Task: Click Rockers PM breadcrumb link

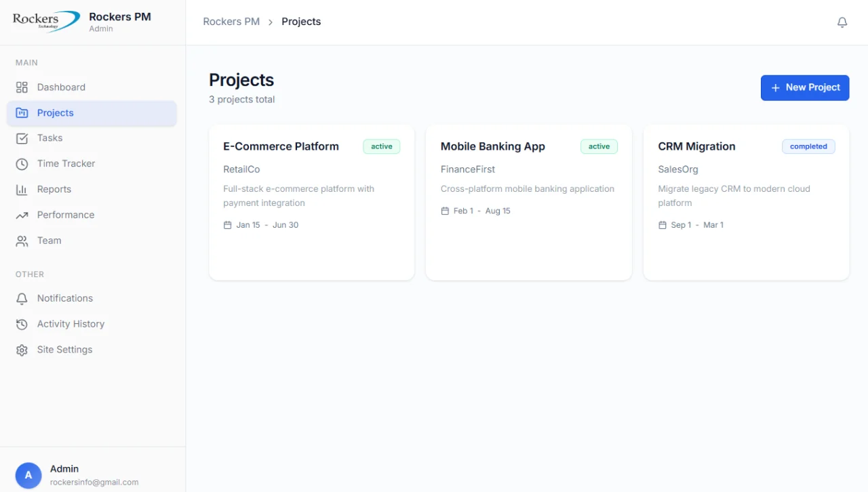Action: point(231,22)
